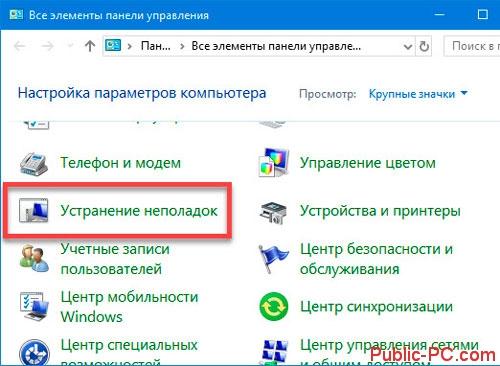Screen dimensions: 500x366
Task: Navigate back with the back arrow
Action: (20, 46)
